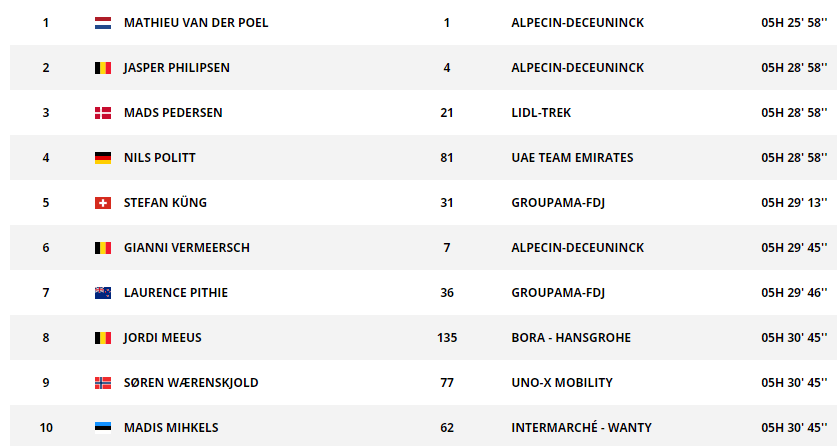Image resolution: width=837 pixels, height=446 pixels.
Task: Open Intermarché - Wanty team entry
Action: pyautogui.click(x=581, y=428)
